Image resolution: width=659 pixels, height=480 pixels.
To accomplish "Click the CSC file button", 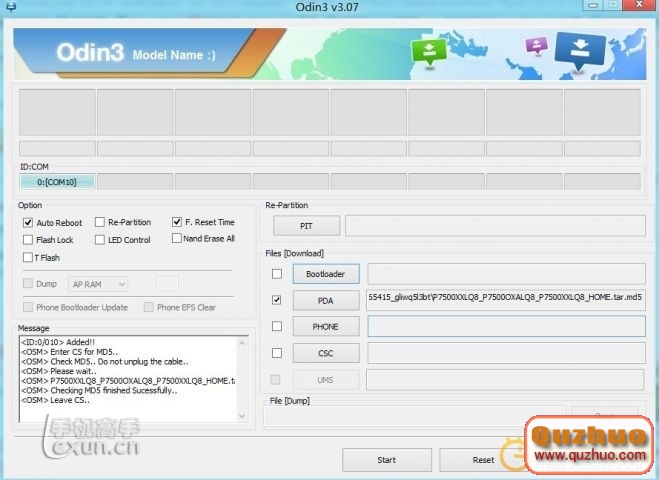I will tap(326, 353).
